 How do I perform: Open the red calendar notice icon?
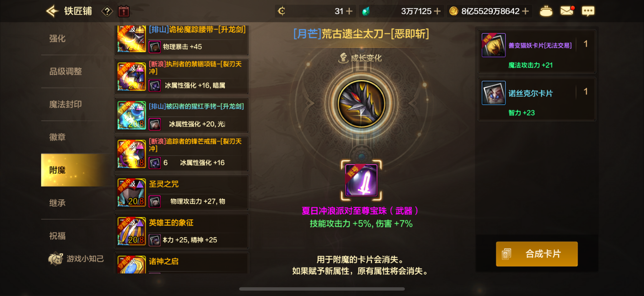coord(124,11)
